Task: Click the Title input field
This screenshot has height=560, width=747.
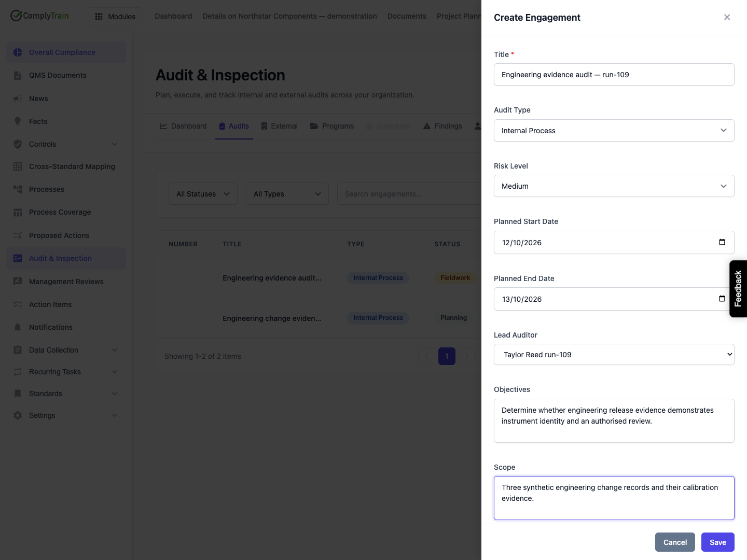Action: click(x=614, y=75)
